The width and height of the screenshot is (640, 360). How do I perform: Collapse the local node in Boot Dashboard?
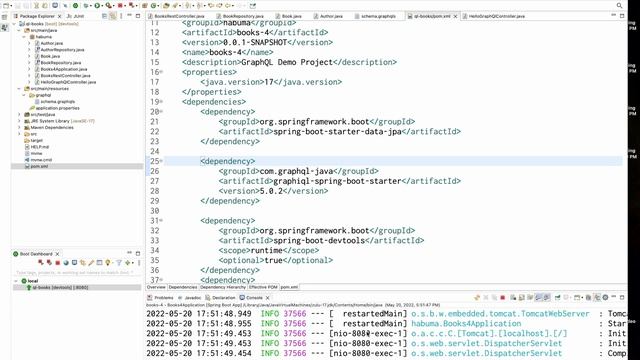(16, 281)
